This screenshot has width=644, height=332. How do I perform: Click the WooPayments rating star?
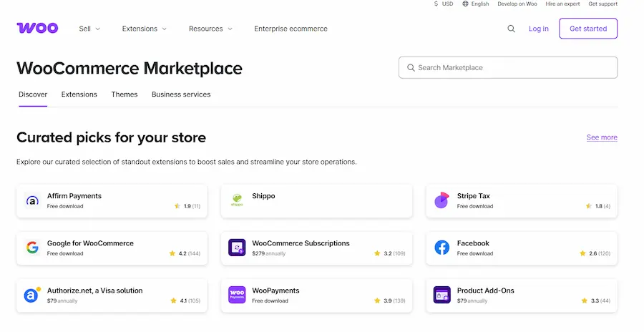[x=377, y=301]
